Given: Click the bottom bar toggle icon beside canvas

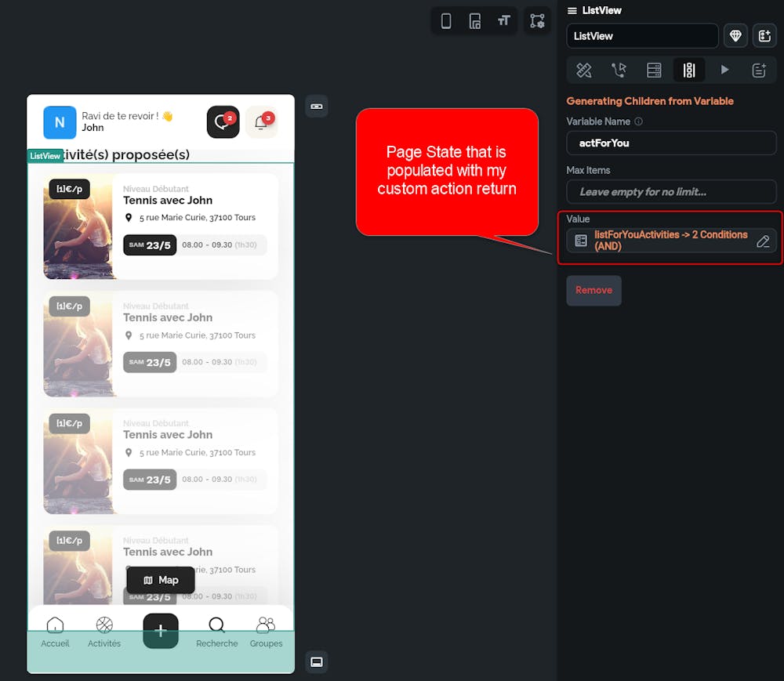Looking at the screenshot, I should click(x=317, y=662).
